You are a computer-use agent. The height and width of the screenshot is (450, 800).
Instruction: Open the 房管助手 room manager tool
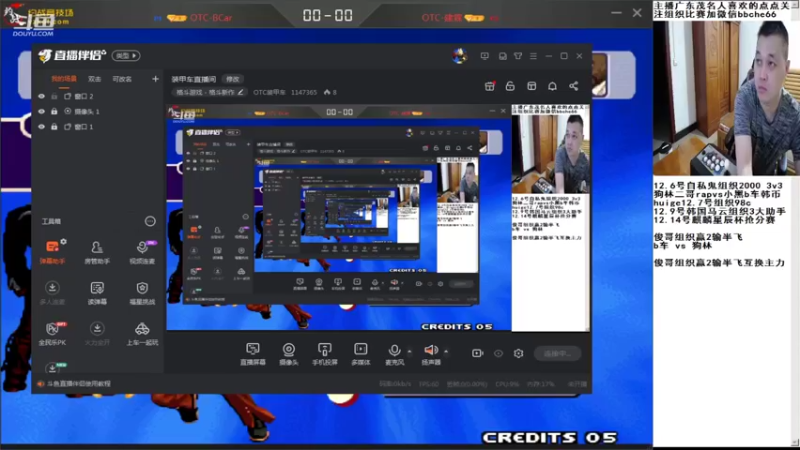tap(97, 252)
